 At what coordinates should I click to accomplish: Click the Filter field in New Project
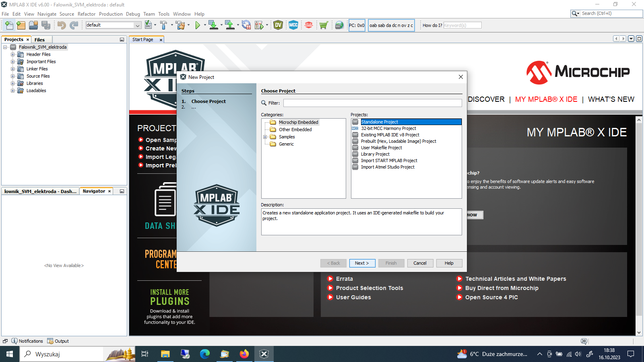pyautogui.click(x=372, y=103)
